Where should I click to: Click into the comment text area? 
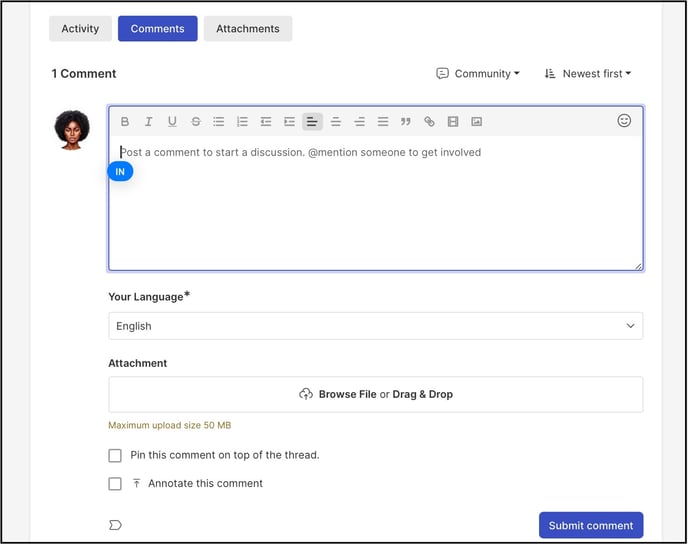tap(376, 203)
